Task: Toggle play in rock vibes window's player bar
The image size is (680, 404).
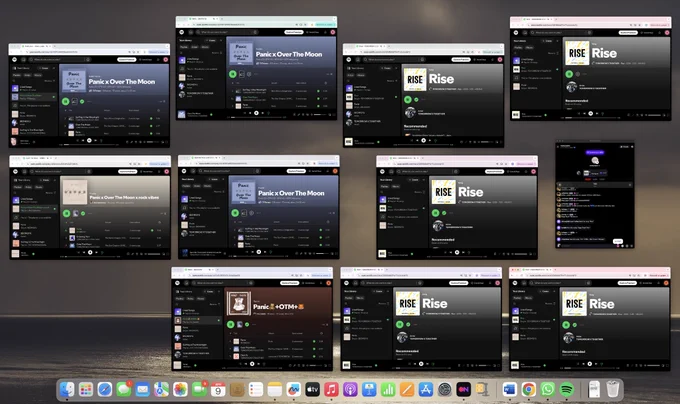Action: click(x=90, y=252)
